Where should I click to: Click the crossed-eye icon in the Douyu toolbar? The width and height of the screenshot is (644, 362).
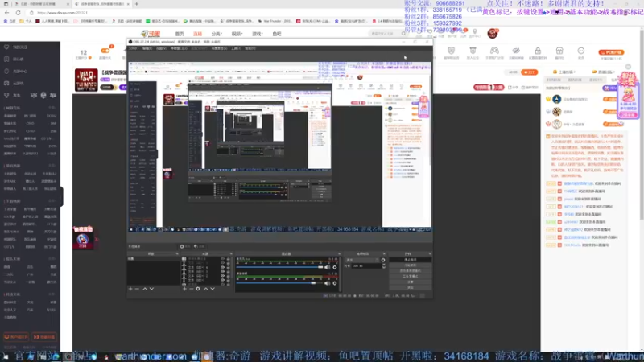(516, 51)
